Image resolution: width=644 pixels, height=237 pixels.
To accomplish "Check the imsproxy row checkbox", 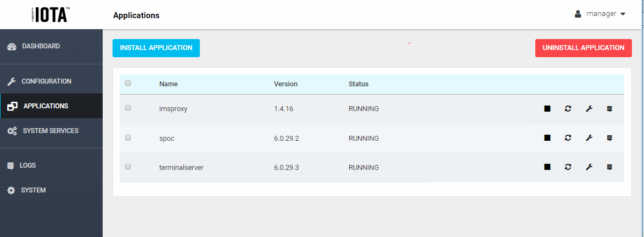I will click(128, 108).
